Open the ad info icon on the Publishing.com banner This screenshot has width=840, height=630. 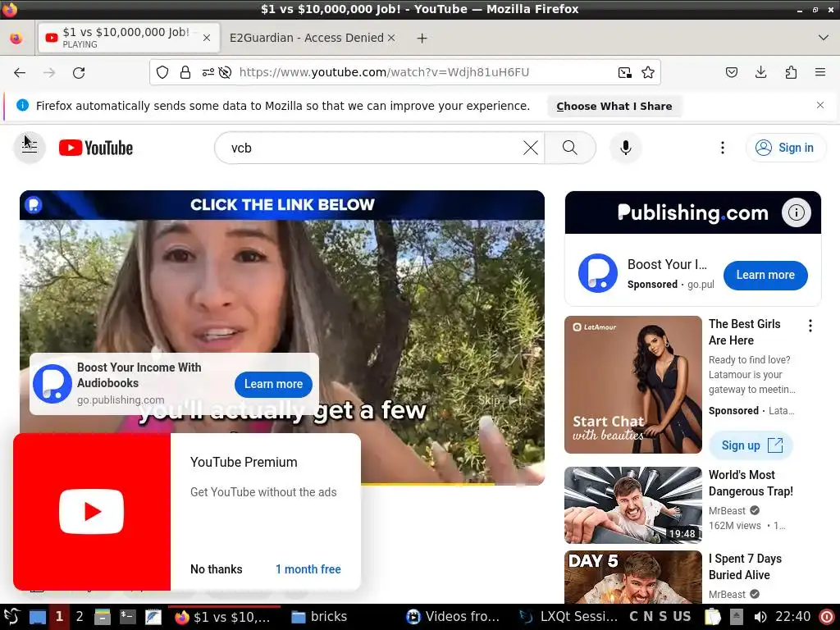pyautogui.click(x=796, y=212)
